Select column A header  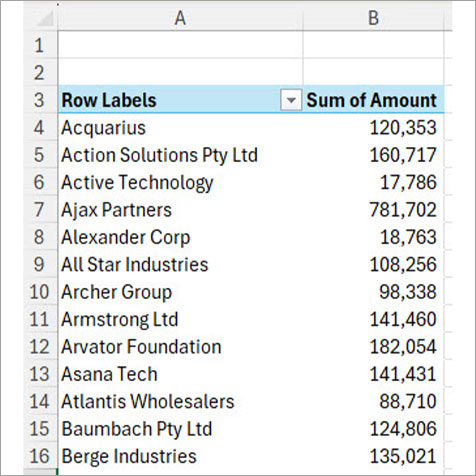coord(180,18)
